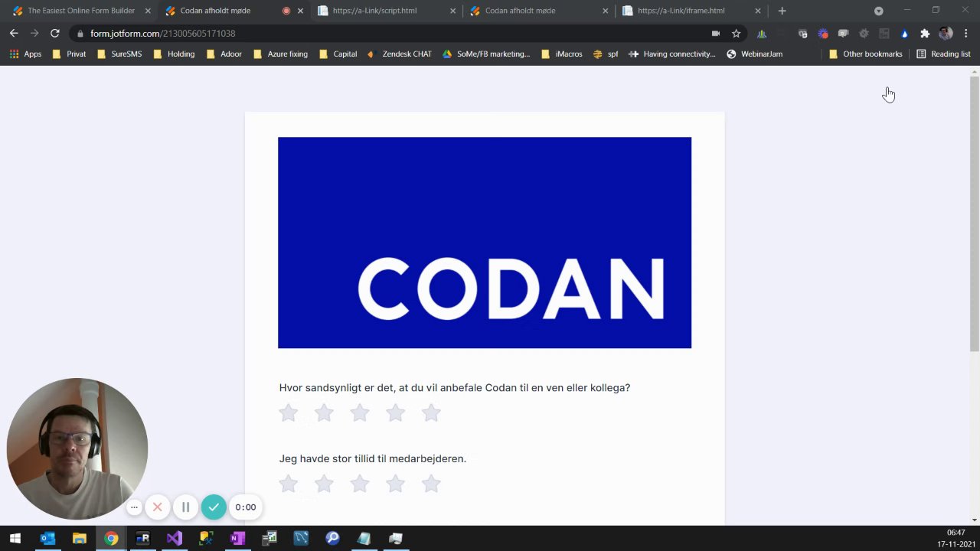
Task: Close 'The Easiest Online Form Builder' tab
Action: pyautogui.click(x=148, y=11)
